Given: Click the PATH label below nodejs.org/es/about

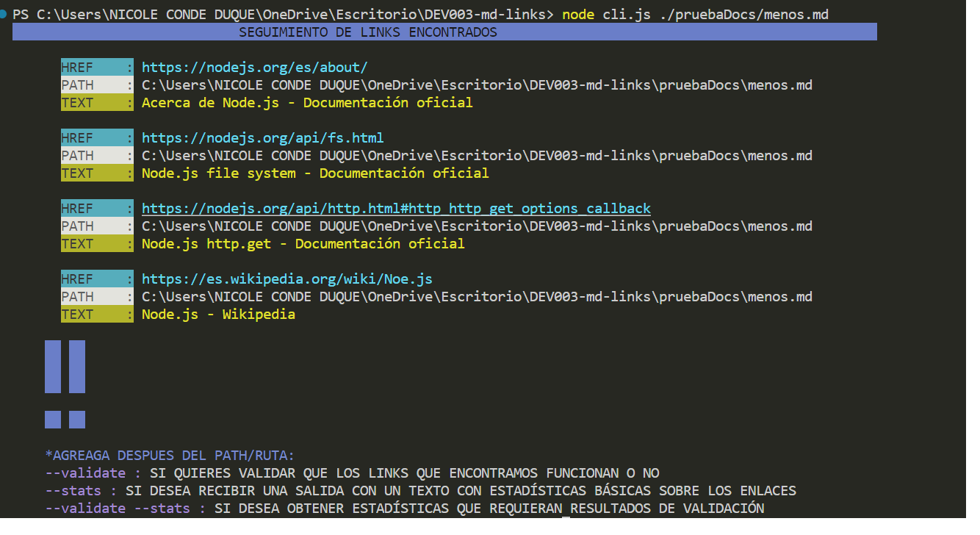Looking at the screenshot, I should coord(97,85).
